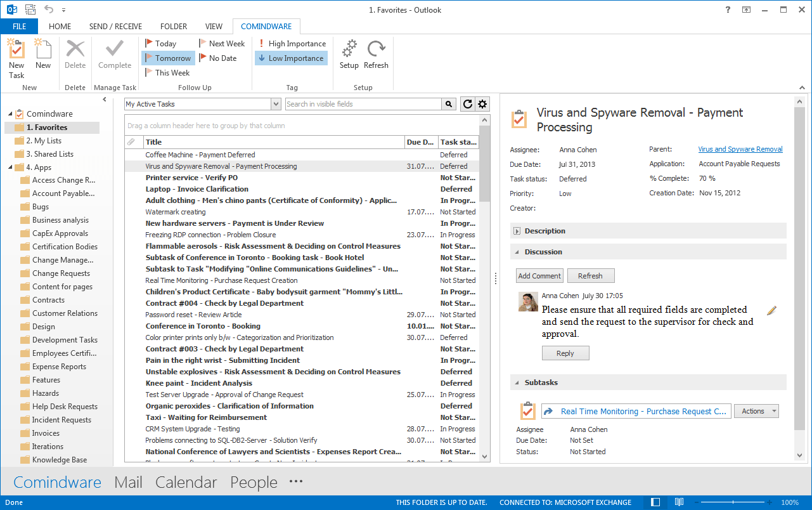Click the Search in visible fields box
The image size is (812, 510).
(x=363, y=104)
